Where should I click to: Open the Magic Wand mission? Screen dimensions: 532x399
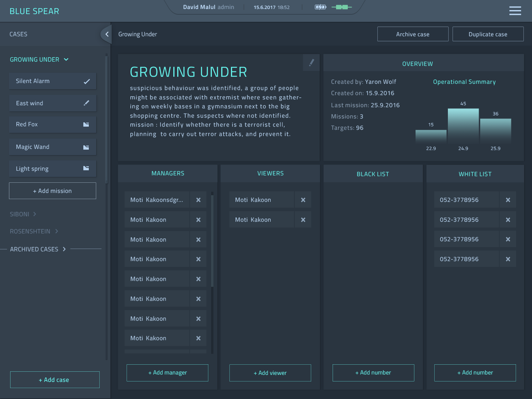pos(53,147)
